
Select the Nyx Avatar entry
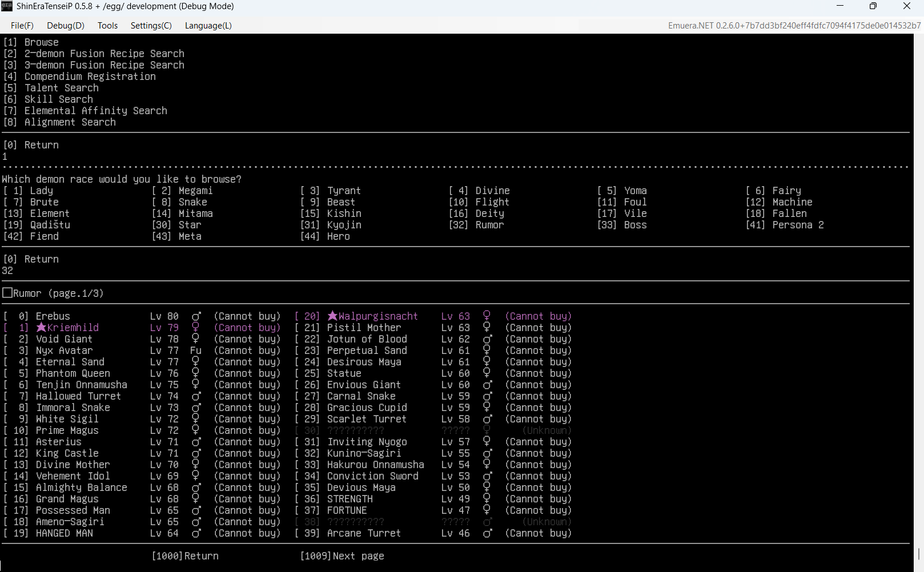(x=142, y=351)
